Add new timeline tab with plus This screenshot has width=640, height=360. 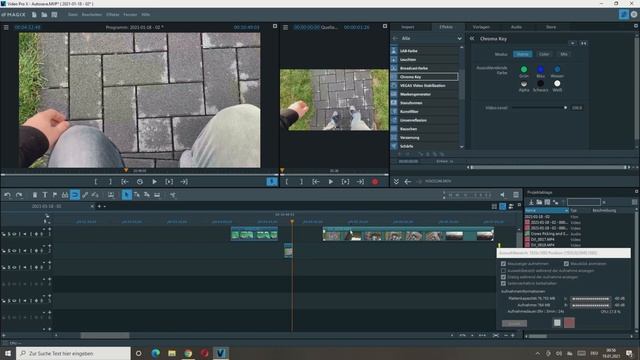[99, 206]
